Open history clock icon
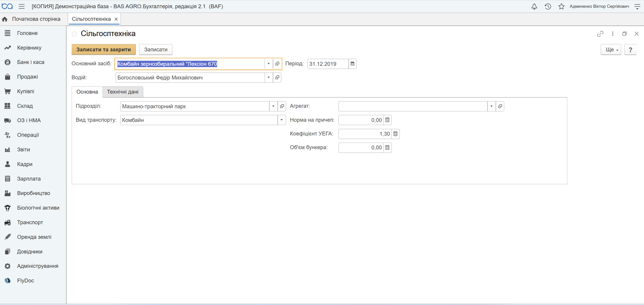 548,6
